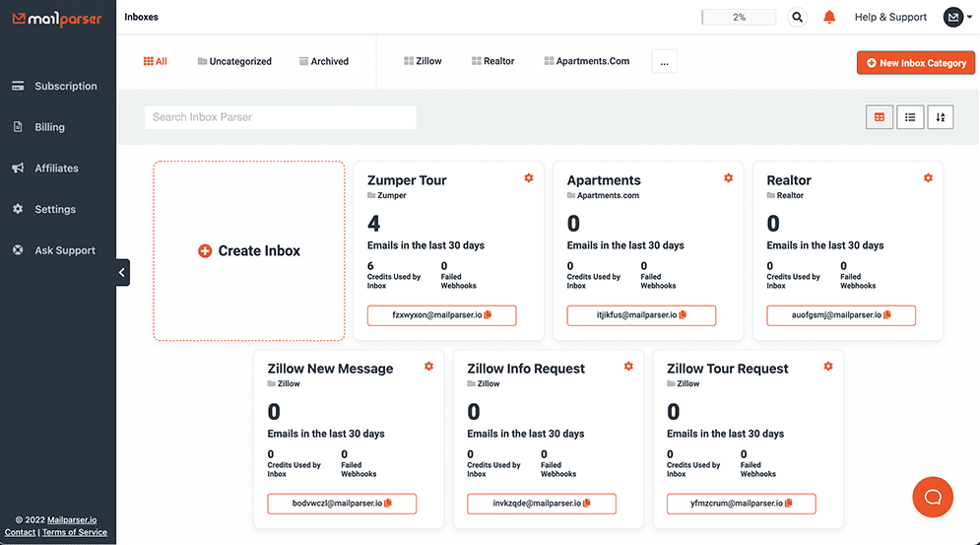Open the Billing menu item

(x=49, y=127)
